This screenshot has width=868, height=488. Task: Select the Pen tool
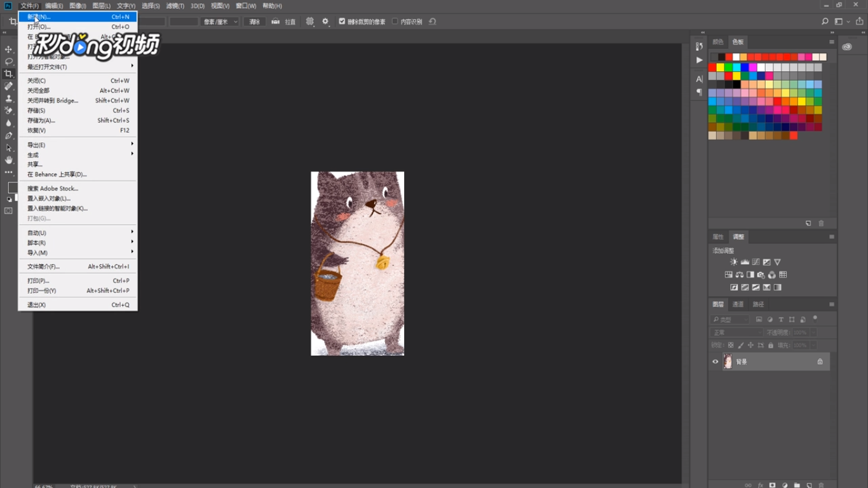(x=9, y=135)
